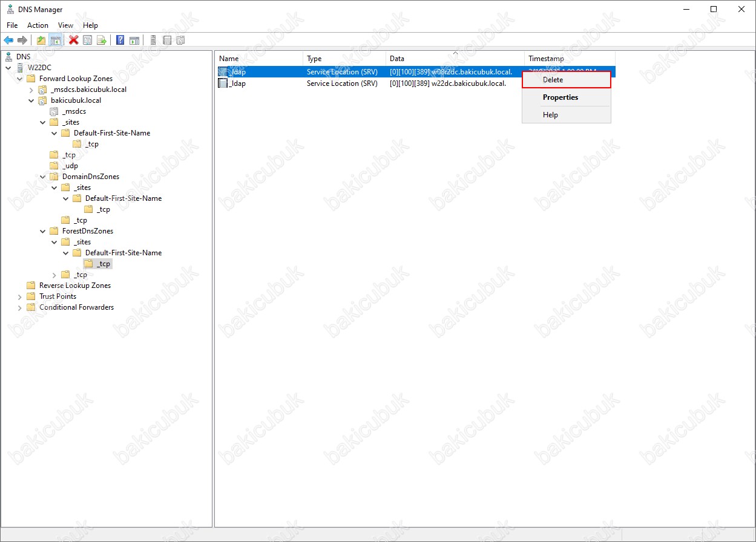Expand the Trust Points node

pyautogui.click(x=20, y=296)
